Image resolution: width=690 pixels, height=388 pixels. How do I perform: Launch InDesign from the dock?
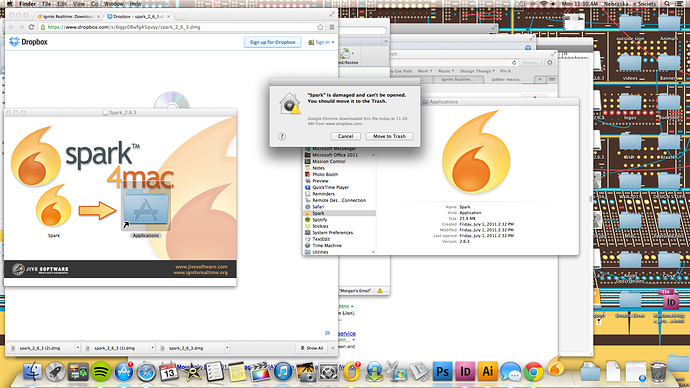click(465, 372)
